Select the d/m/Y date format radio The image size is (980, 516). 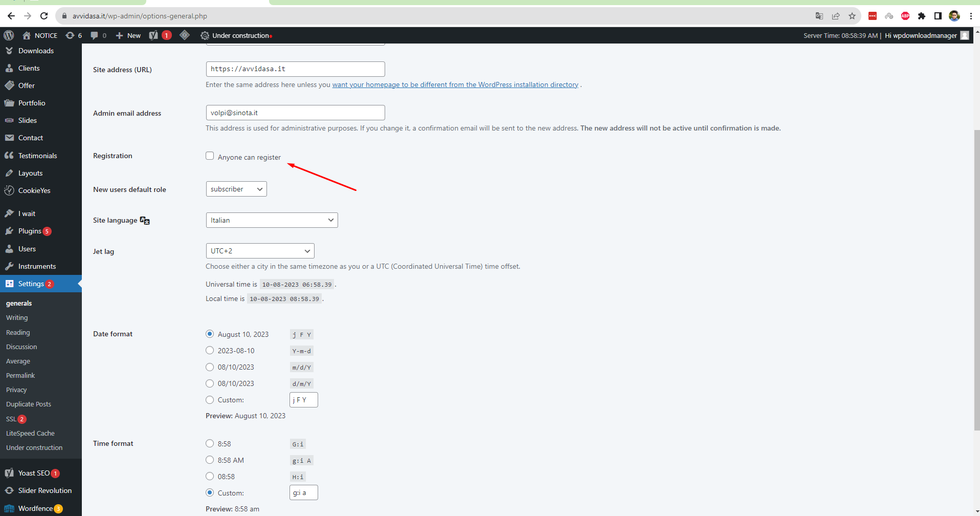[x=210, y=383]
